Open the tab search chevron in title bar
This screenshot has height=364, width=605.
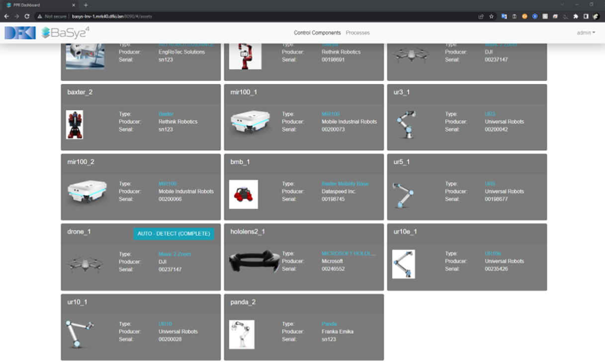[x=562, y=4]
